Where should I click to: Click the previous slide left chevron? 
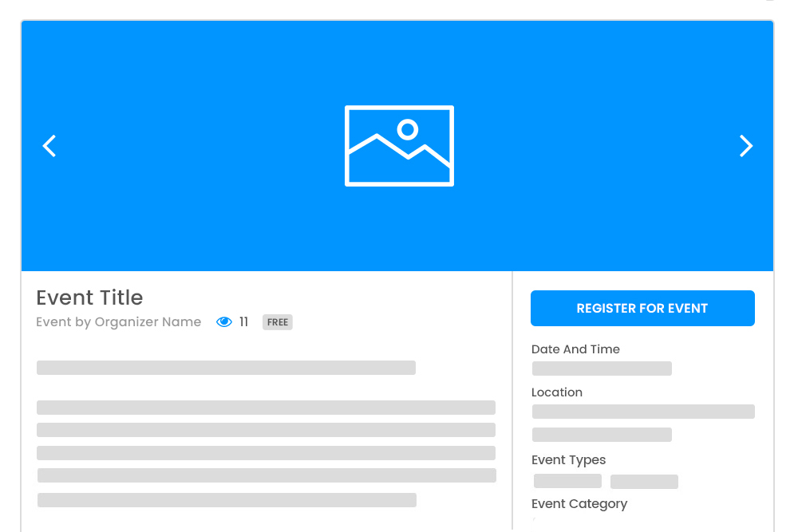point(49,146)
